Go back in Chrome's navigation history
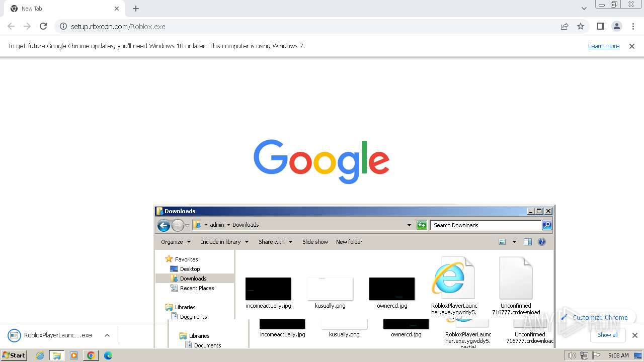The width and height of the screenshot is (644, 362). 11,26
